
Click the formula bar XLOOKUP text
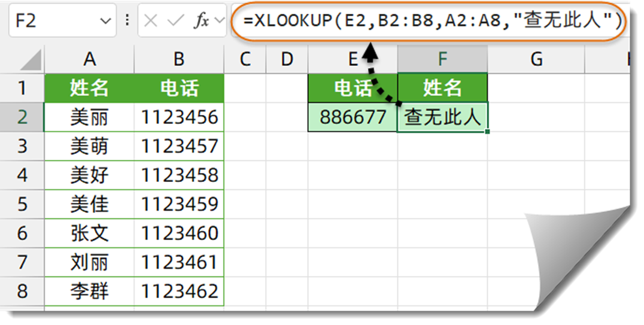click(x=433, y=20)
